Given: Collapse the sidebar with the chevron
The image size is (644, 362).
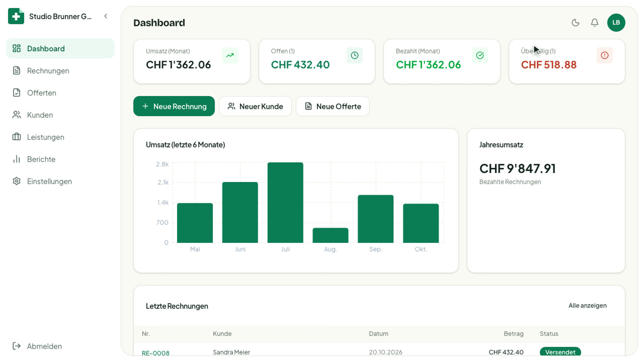Looking at the screenshot, I should pos(106,16).
